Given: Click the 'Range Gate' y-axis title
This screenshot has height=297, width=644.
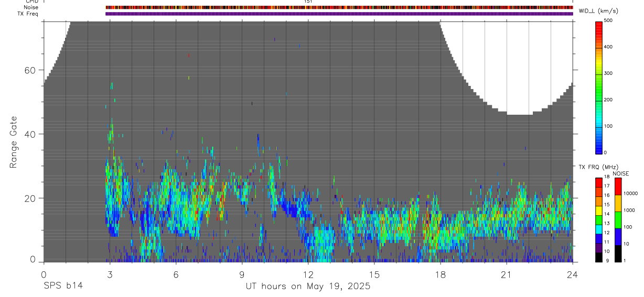Looking at the screenshot, I should 14,142.
